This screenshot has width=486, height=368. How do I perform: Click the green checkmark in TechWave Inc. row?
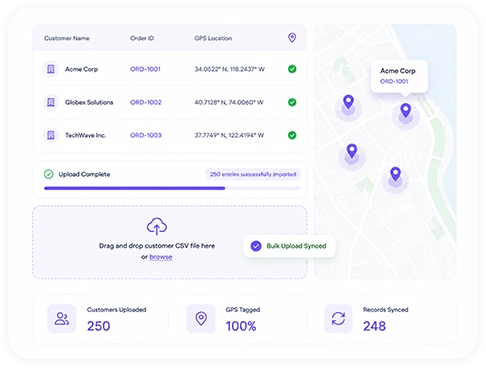point(292,135)
